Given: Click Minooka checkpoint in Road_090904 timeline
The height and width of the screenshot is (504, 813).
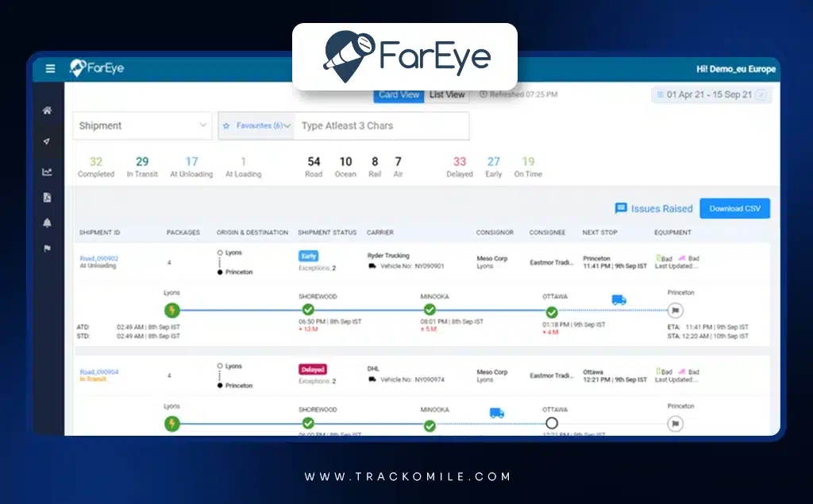Looking at the screenshot, I should [430, 425].
